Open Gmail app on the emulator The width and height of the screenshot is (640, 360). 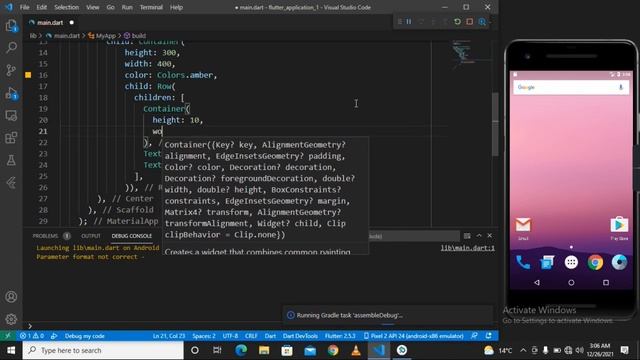click(x=523, y=228)
